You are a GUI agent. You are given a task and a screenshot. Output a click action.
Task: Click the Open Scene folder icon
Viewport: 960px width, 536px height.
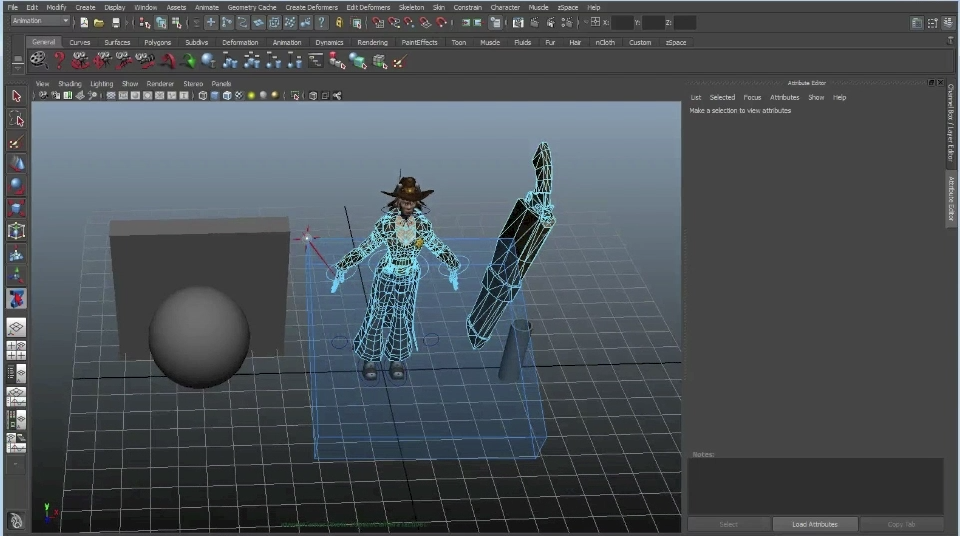99,23
